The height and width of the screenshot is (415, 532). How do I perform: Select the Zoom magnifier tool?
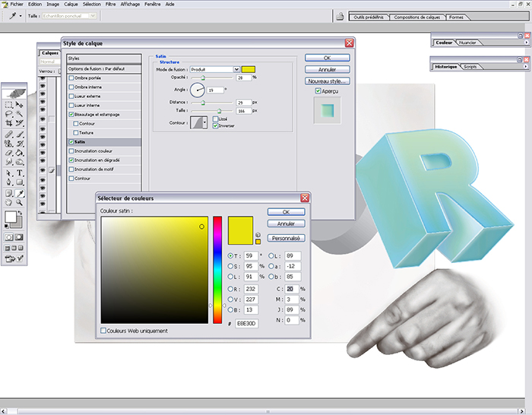21,203
